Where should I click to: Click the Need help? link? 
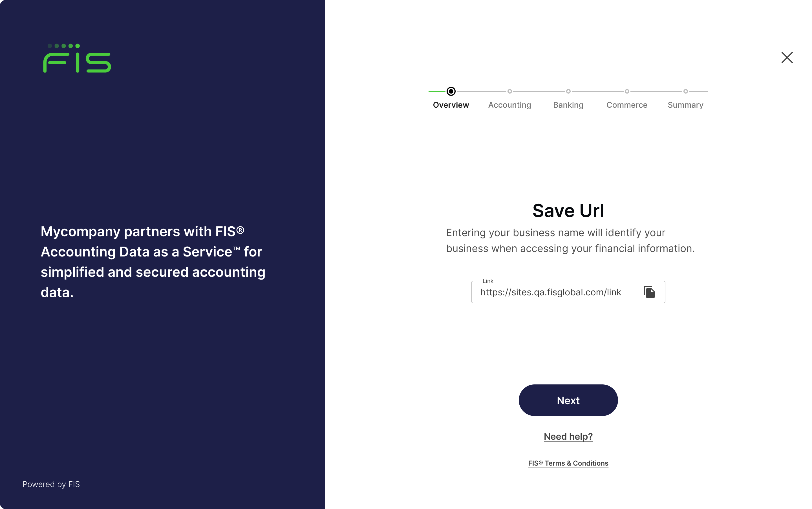click(x=568, y=436)
